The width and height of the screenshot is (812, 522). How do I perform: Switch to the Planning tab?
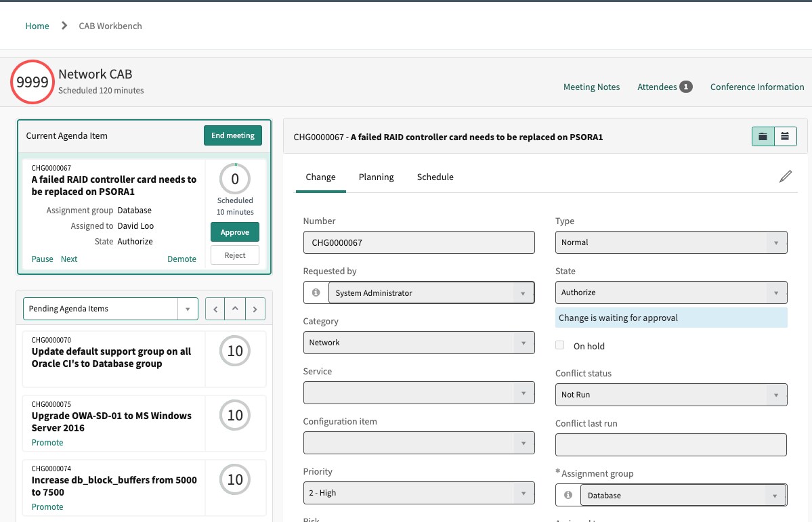[376, 177]
